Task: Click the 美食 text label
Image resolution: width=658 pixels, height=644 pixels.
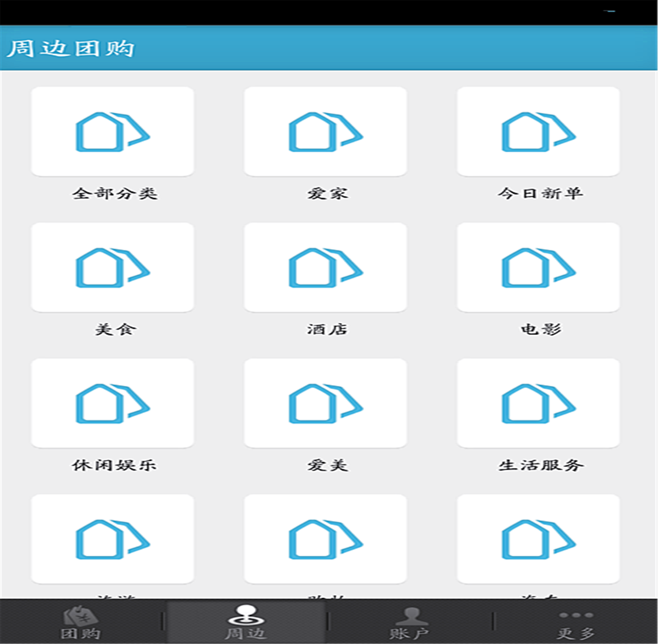Action: [x=116, y=330]
